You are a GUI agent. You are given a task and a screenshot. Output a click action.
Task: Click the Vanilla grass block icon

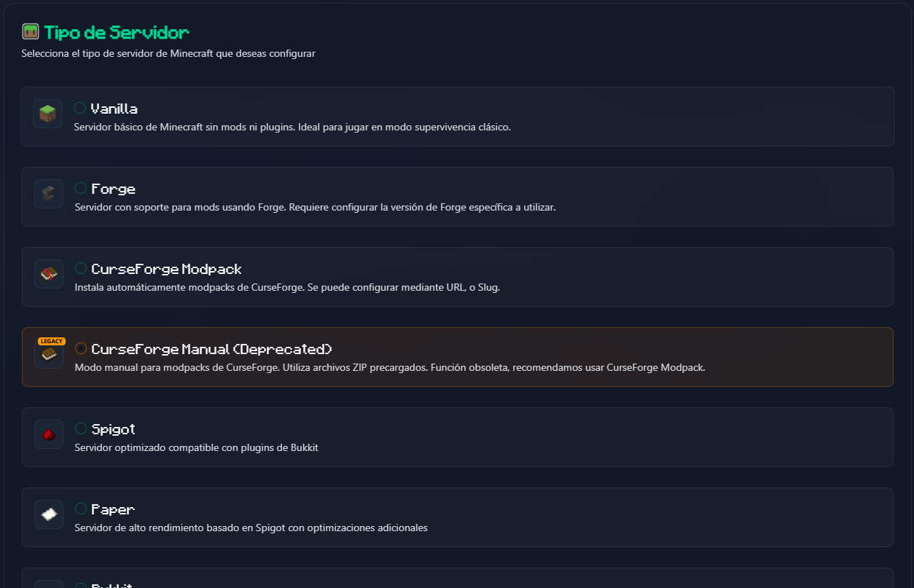[x=47, y=114]
